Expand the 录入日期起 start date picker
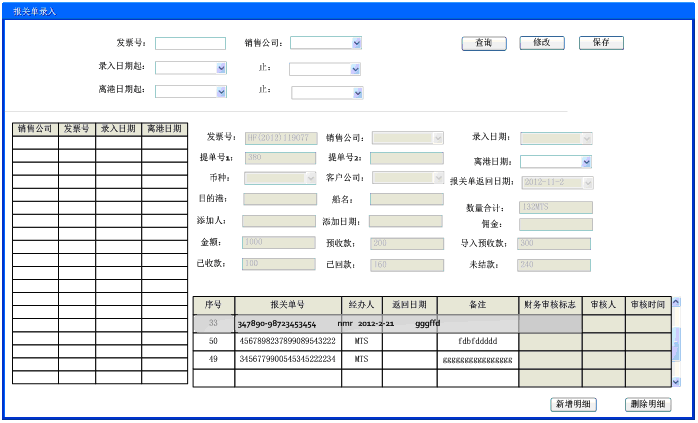This screenshot has width=698, height=423. coord(221,68)
